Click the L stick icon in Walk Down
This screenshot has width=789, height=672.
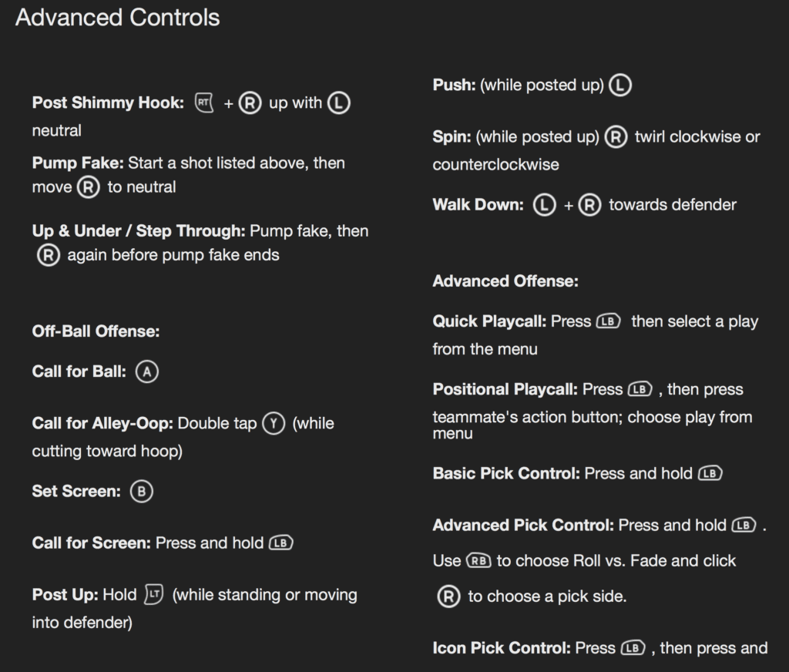click(x=545, y=205)
